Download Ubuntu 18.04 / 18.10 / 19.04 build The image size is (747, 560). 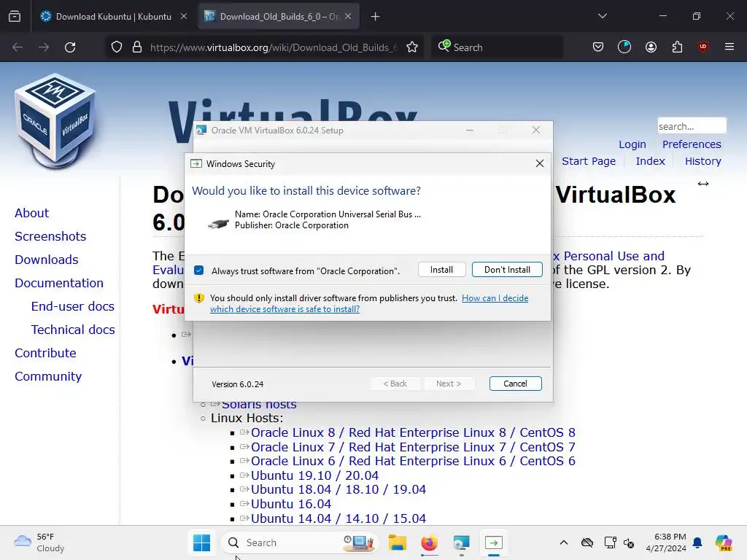338,489
